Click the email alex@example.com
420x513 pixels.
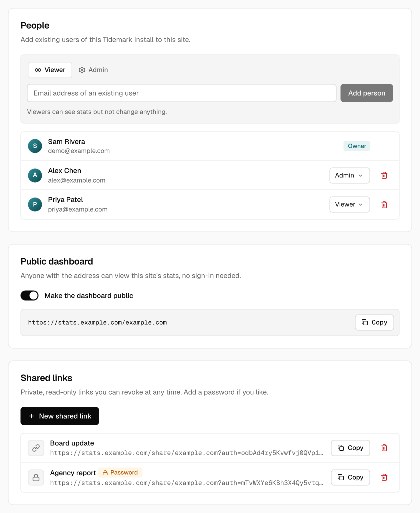point(76,180)
